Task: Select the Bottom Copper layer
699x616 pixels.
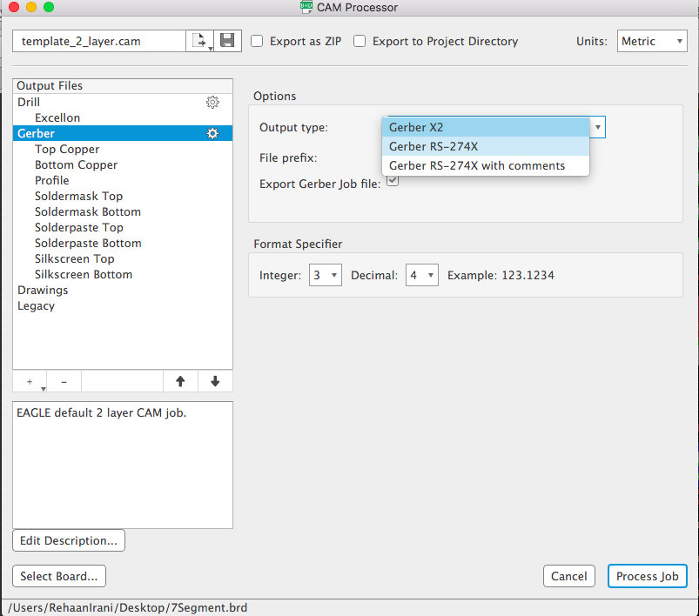Action: pyautogui.click(x=123, y=164)
